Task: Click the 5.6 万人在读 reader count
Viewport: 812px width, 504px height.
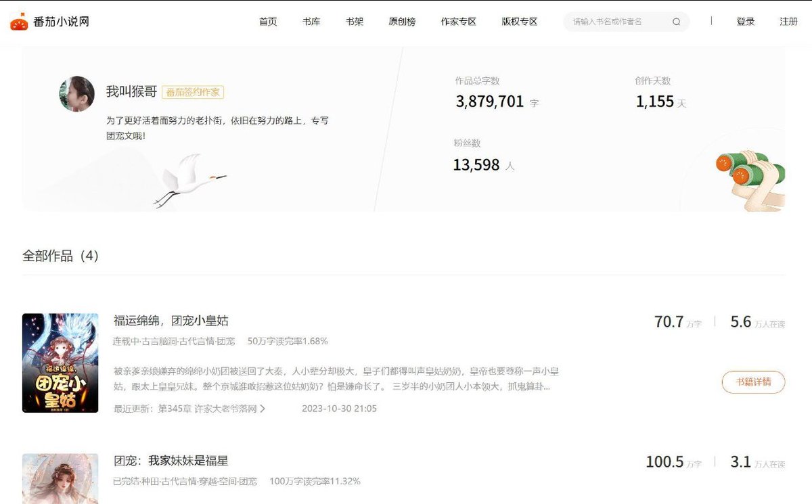Action: click(x=758, y=322)
